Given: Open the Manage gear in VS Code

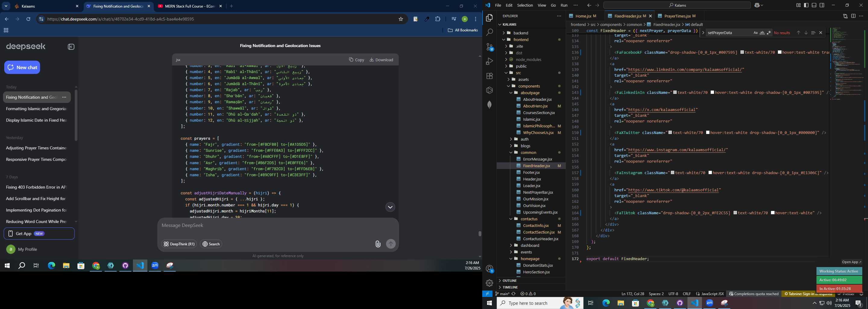Looking at the screenshot, I should (x=489, y=283).
